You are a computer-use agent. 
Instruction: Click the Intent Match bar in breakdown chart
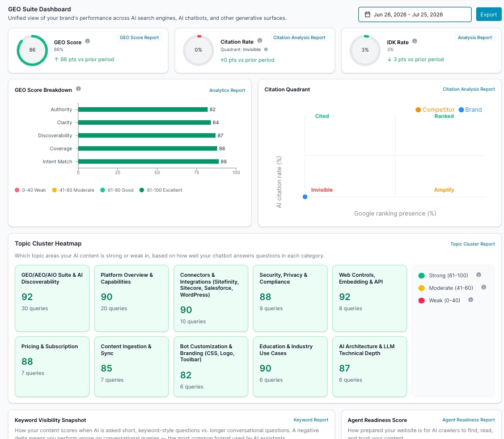149,162
